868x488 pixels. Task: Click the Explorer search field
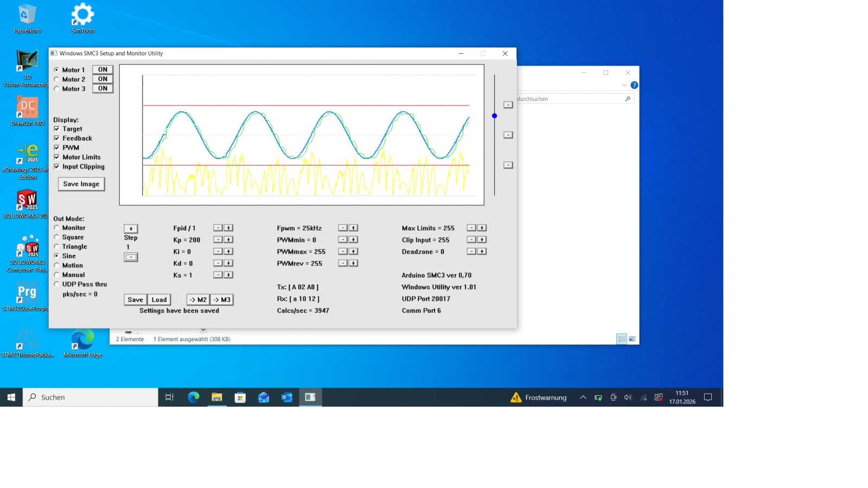point(570,99)
